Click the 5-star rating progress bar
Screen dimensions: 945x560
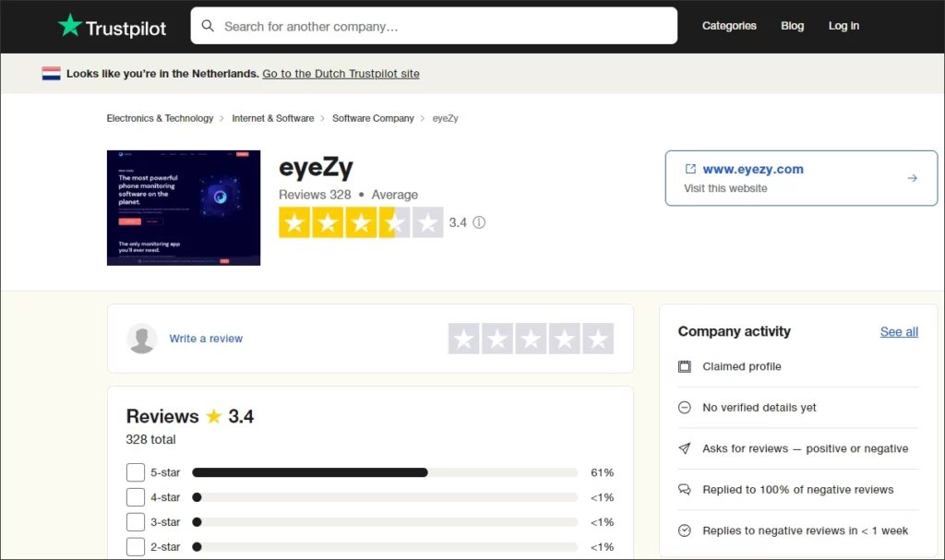point(384,472)
